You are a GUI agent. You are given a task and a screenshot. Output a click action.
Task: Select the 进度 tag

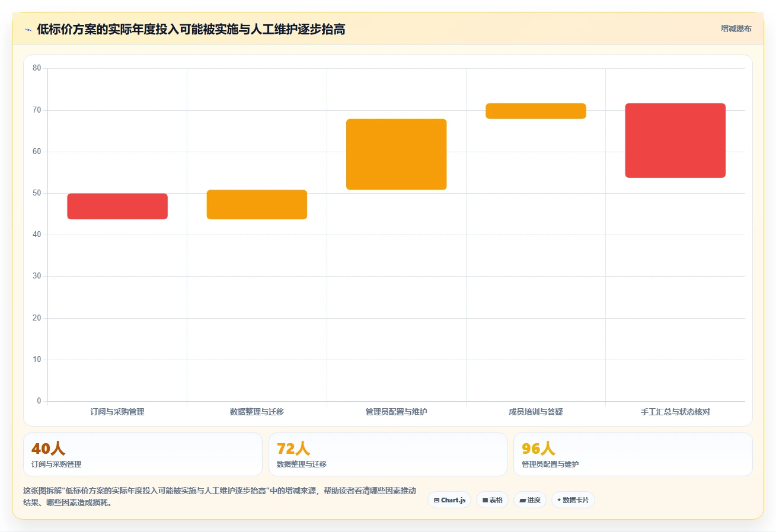point(530,500)
